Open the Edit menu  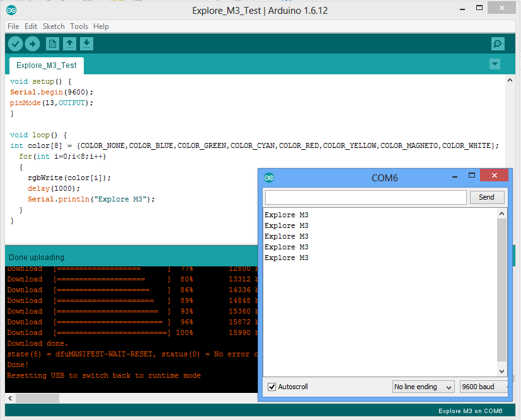[x=31, y=26]
